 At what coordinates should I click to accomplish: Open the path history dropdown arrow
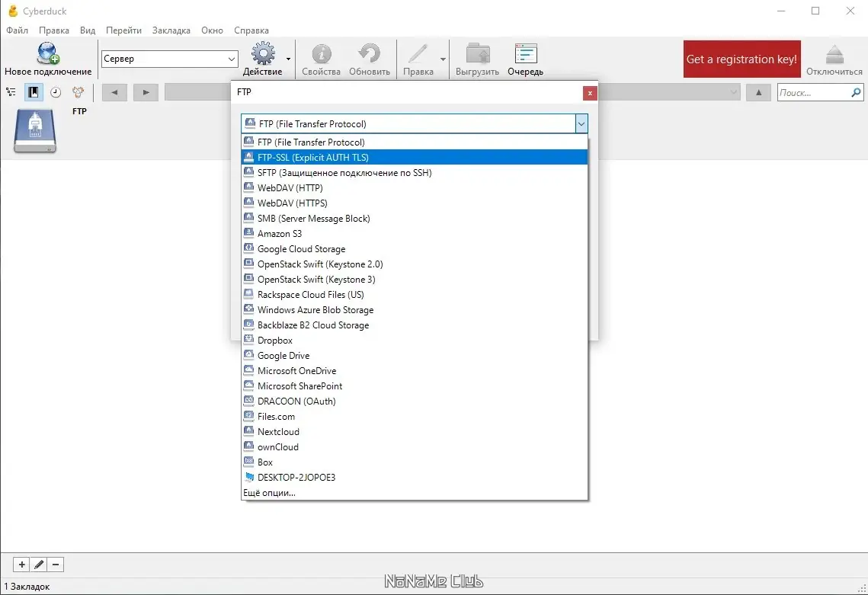click(733, 92)
